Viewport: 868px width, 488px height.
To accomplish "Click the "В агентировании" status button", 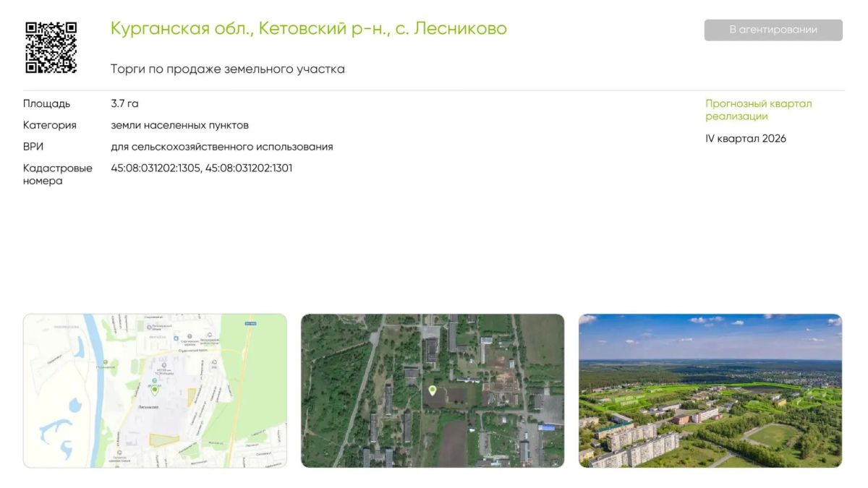I will point(773,30).
